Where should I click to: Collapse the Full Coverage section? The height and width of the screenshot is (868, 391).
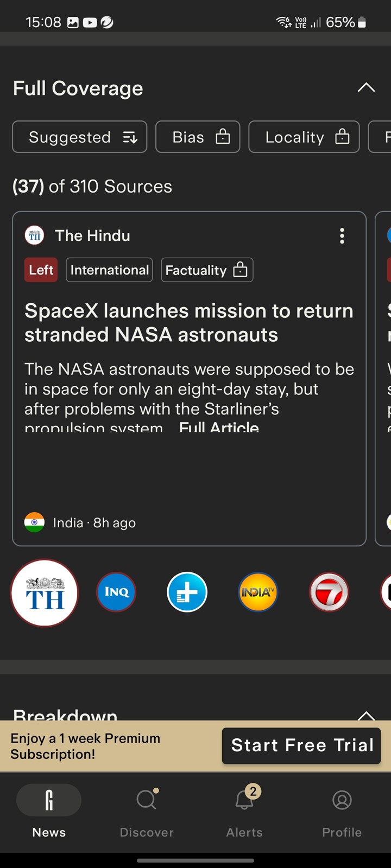(367, 87)
